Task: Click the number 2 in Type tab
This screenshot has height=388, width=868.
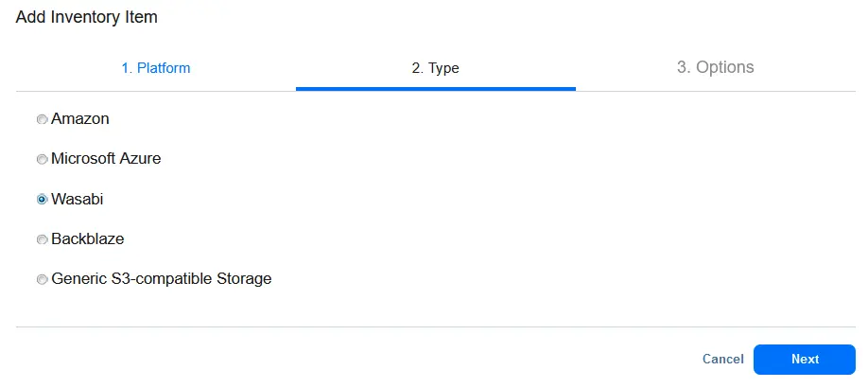Action: (x=415, y=68)
